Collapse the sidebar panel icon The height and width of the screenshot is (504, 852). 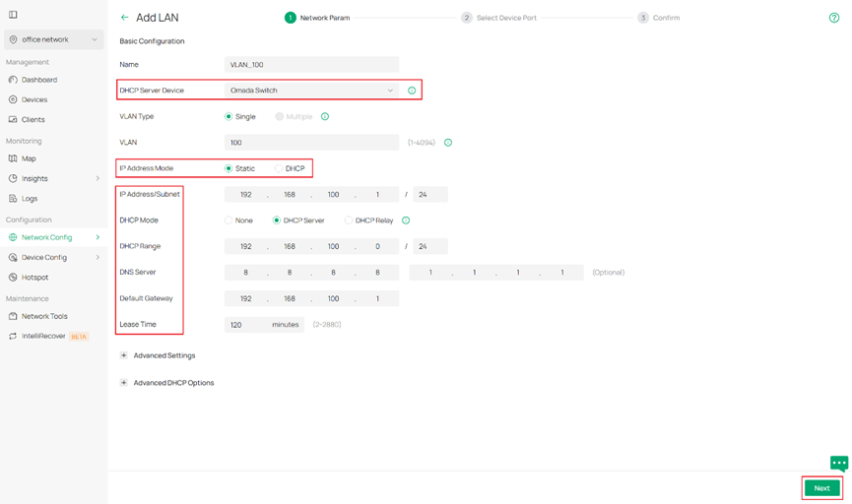click(13, 15)
